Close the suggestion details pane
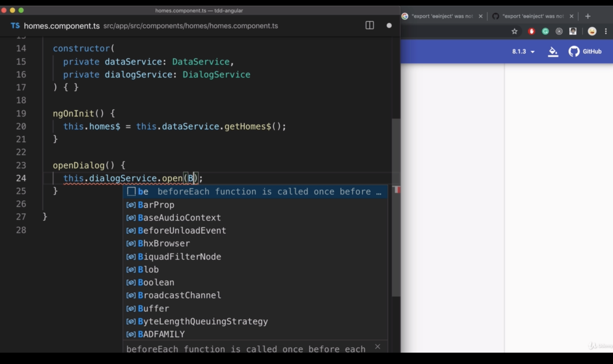The image size is (613, 364). pyautogui.click(x=377, y=346)
